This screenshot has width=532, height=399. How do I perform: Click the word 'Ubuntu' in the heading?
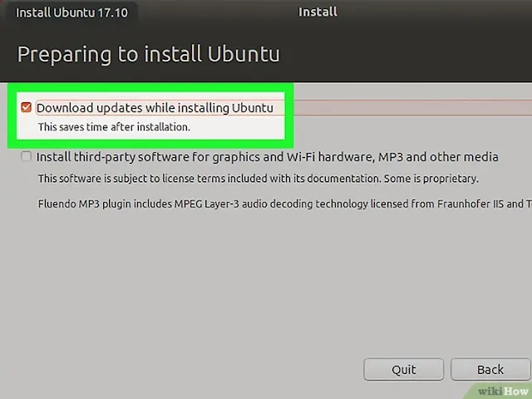(x=244, y=54)
